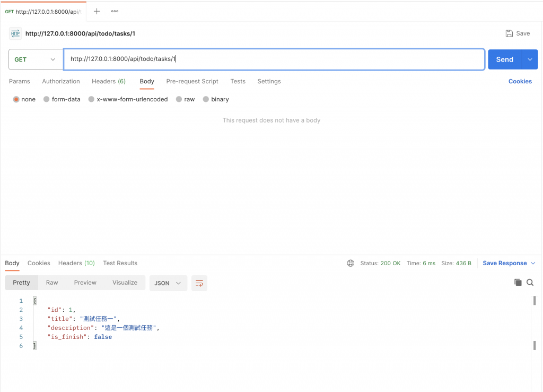The image size is (543, 392).
Task: Open the tab overflow three-dots menu
Action: [x=115, y=12]
